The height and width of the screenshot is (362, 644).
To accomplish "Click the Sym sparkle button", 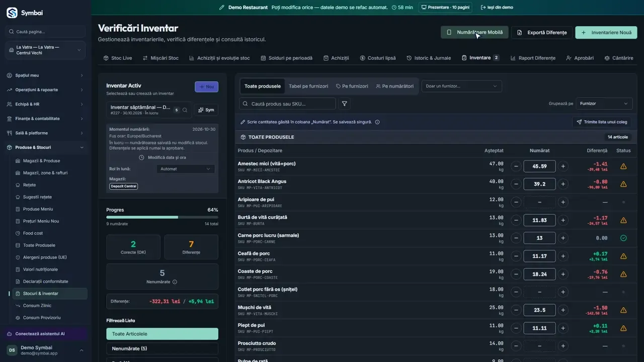I will pos(206,110).
